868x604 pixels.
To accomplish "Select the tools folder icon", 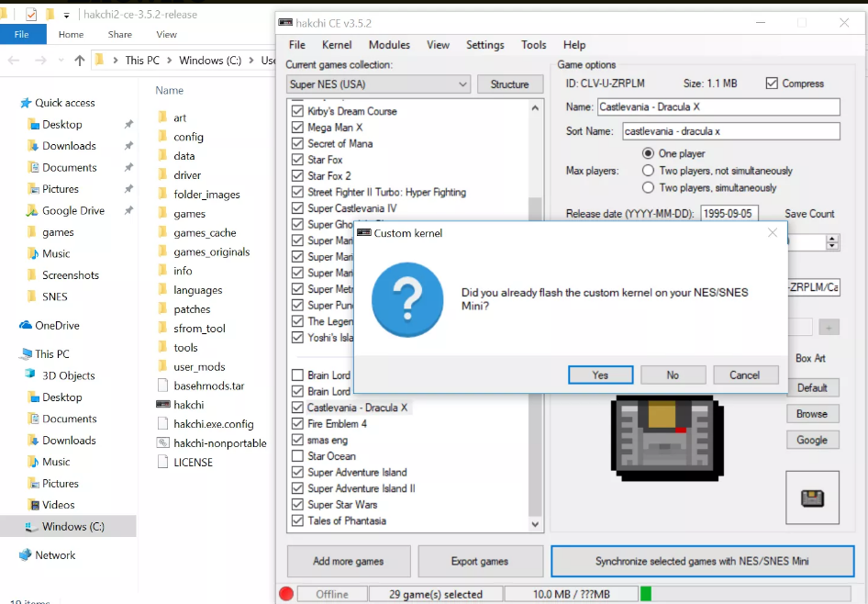I will (x=162, y=347).
